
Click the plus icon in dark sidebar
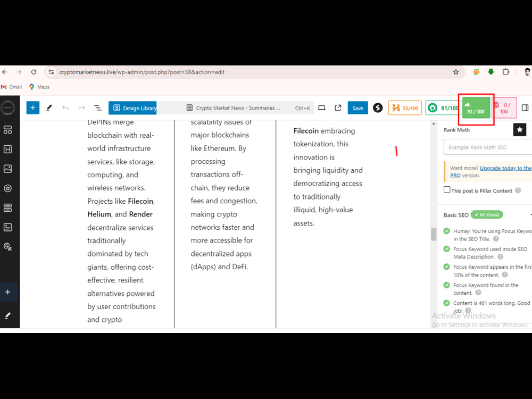pyautogui.click(x=8, y=292)
